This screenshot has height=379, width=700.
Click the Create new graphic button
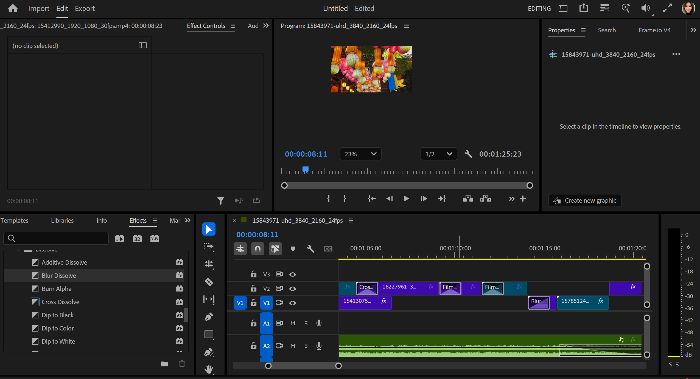point(585,201)
